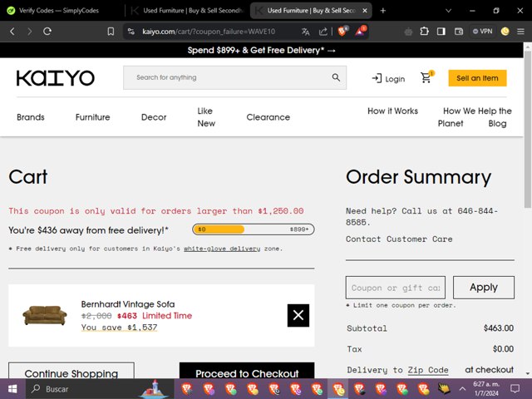Open the shopping cart icon
The height and width of the screenshot is (399, 532).
coord(426,77)
